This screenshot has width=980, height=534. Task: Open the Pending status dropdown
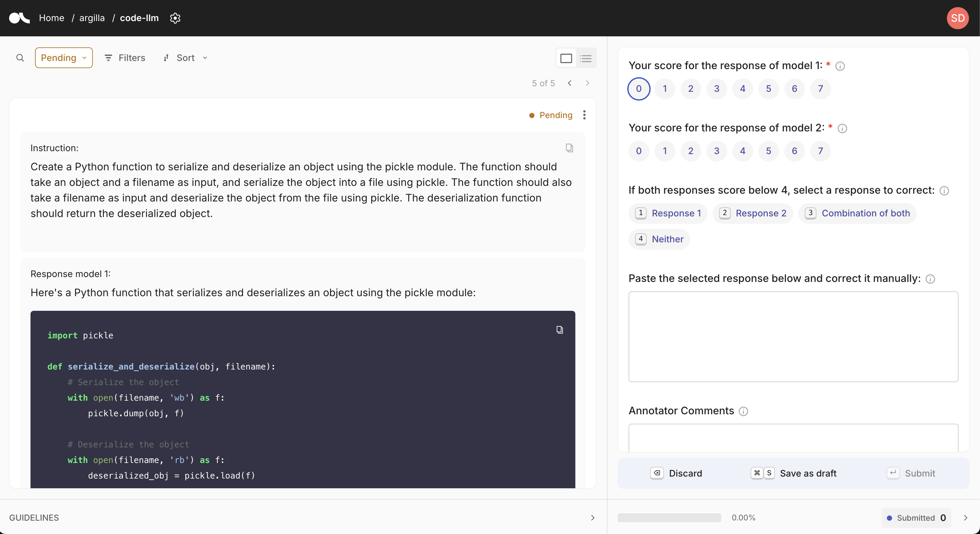tap(64, 57)
